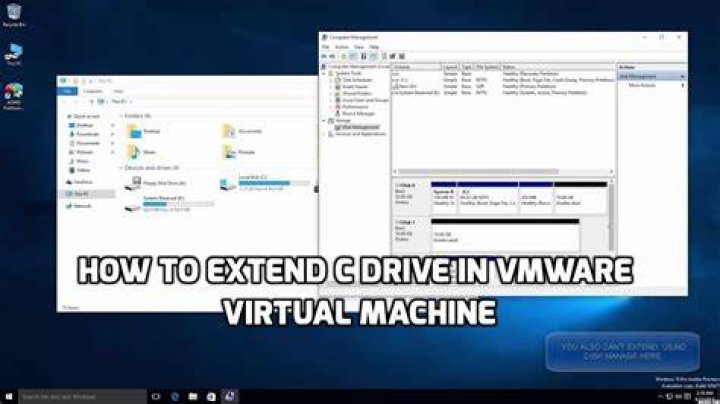Select Computer Management taskbar button
Viewport: 720px width, 404px height.
tap(229, 396)
